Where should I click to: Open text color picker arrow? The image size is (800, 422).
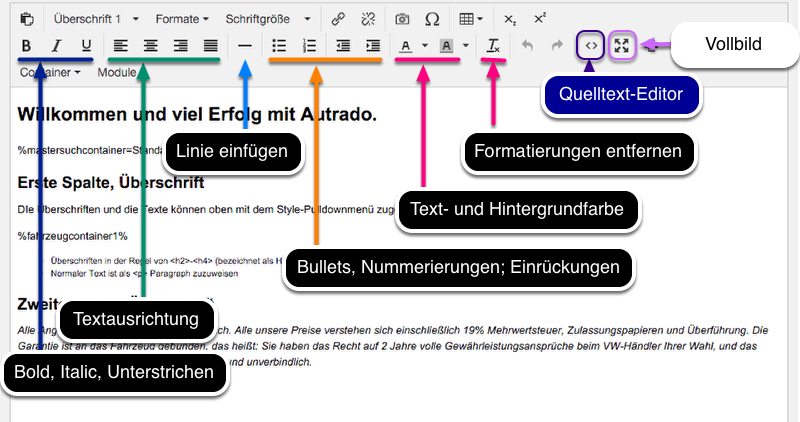click(424, 46)
